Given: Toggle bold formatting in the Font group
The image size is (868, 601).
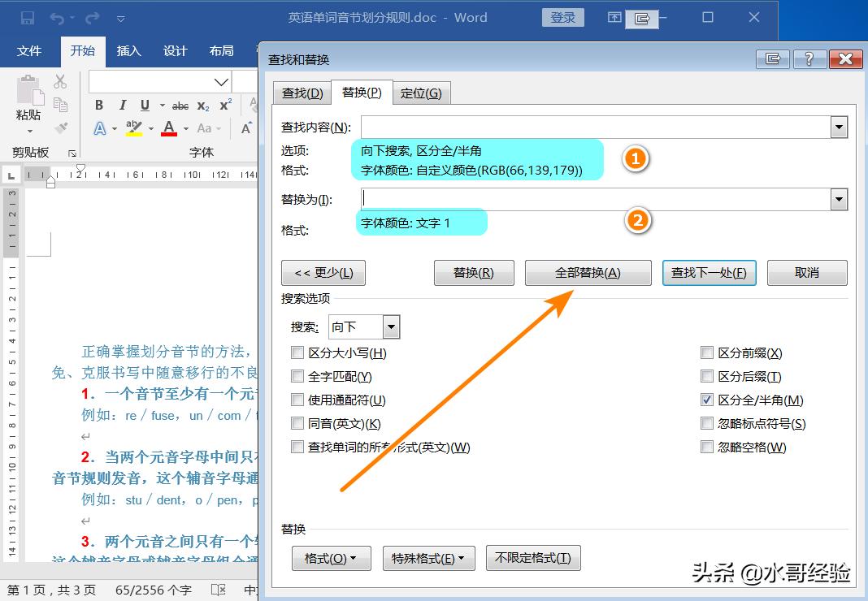Looking at the screenshot, I should [98, 105].
